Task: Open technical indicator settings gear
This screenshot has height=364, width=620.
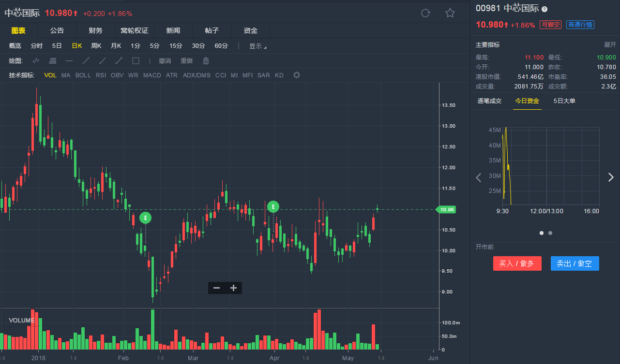Action: tap(297, 75)
